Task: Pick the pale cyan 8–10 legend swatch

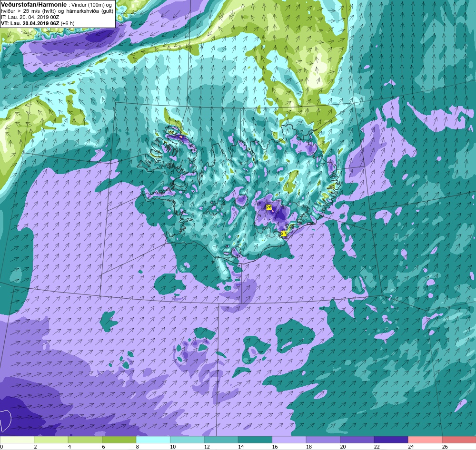Action: 153,440
